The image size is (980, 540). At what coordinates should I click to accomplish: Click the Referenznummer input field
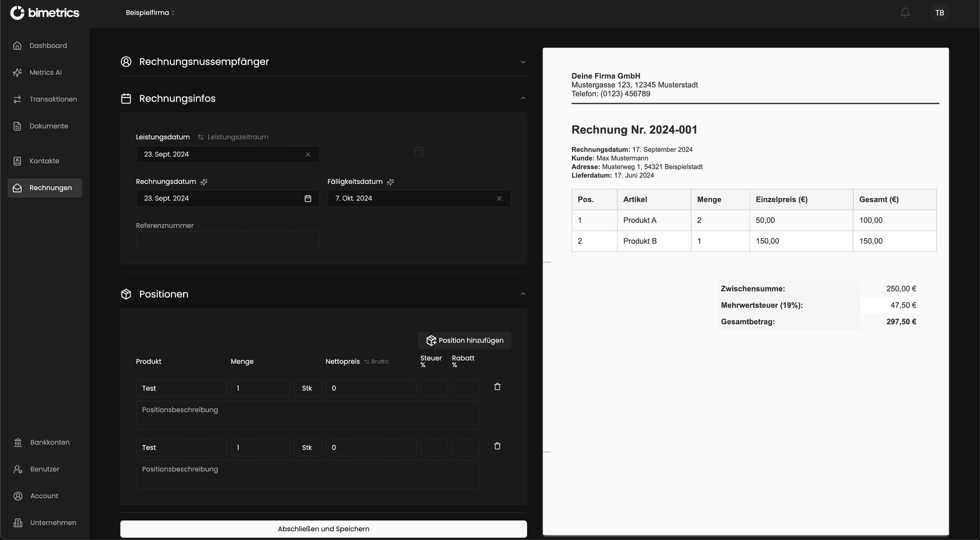pos(227,239)
